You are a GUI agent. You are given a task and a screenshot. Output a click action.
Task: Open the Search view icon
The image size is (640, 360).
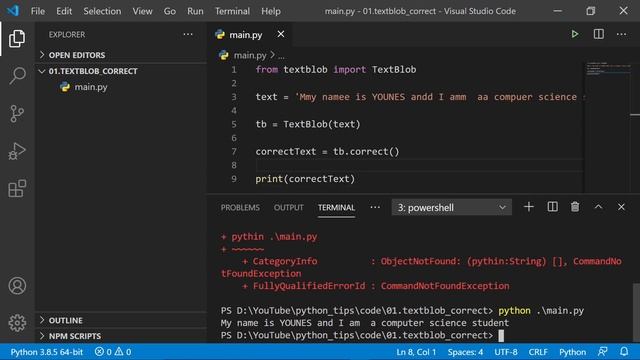point(17,76)
